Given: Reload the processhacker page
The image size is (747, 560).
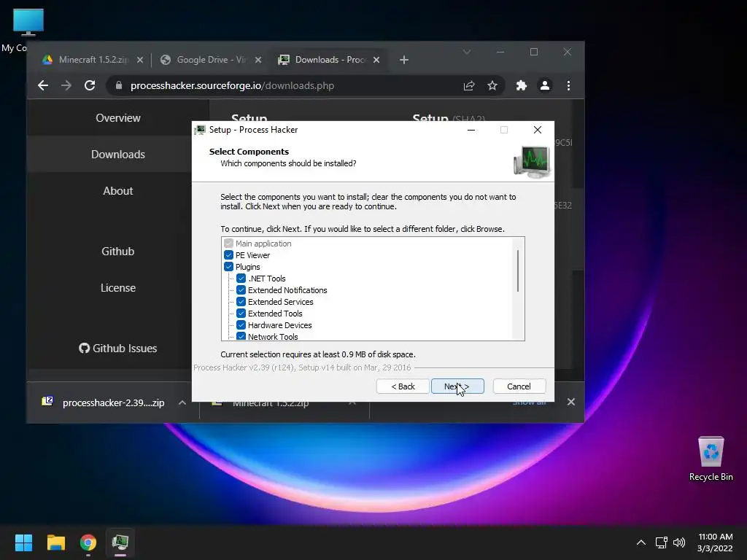Looking at the screenshot, I should point(90,86).
